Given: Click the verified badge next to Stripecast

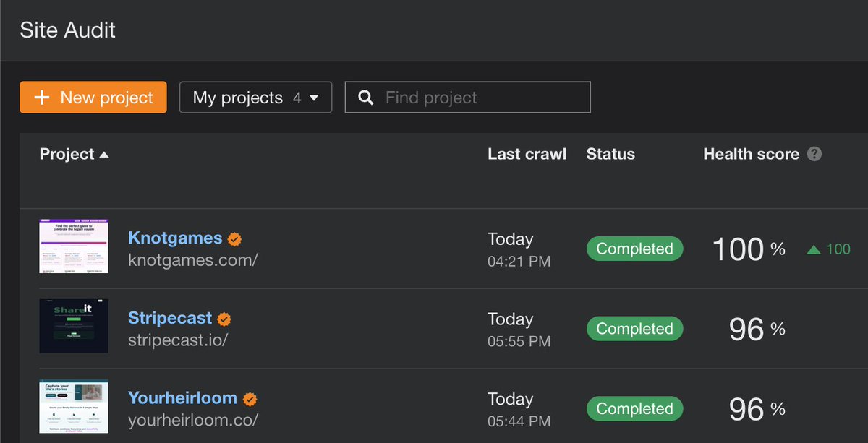Looking at the screenshot, I should coord(224,319).
